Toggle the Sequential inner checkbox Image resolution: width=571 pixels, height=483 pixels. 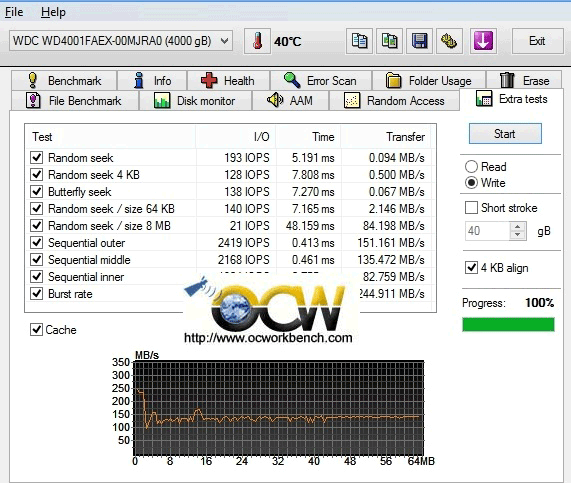click(36, 276)
